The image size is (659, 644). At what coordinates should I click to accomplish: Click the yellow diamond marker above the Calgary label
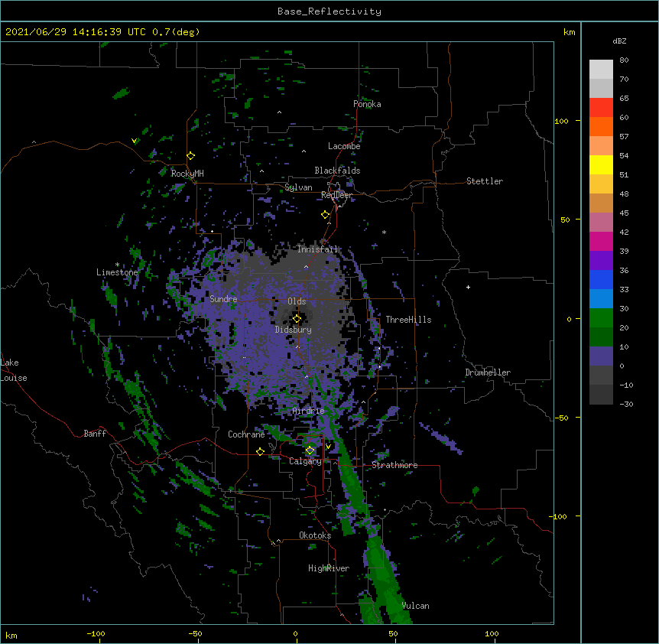pyautogui.click(x=310, y=450)
